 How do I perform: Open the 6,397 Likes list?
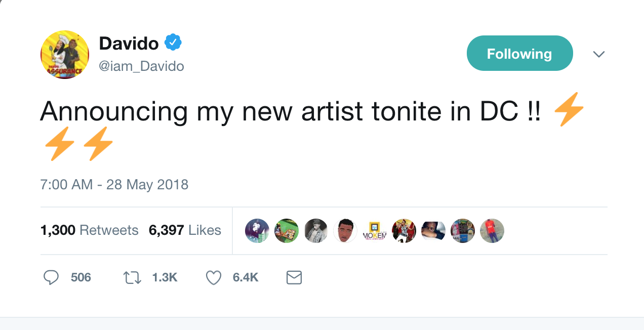click(x=185, y=230)
